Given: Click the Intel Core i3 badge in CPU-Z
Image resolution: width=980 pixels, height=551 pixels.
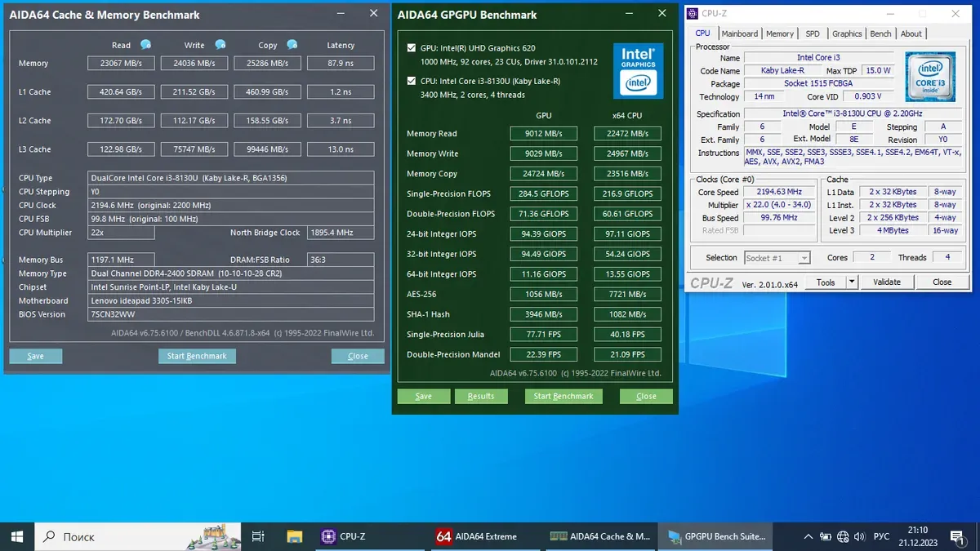Looking at the screenshot, I should click(930, 76).
